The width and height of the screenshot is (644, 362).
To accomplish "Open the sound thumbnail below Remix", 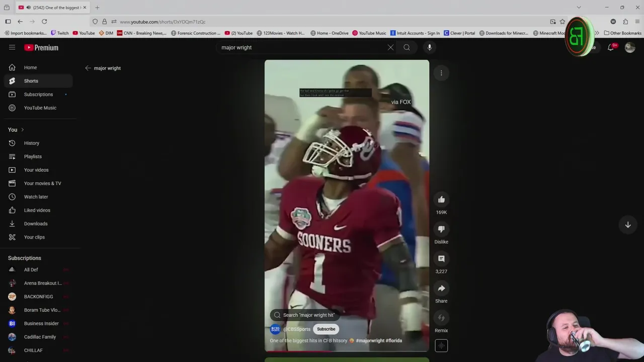I will [x=441, y=345].
